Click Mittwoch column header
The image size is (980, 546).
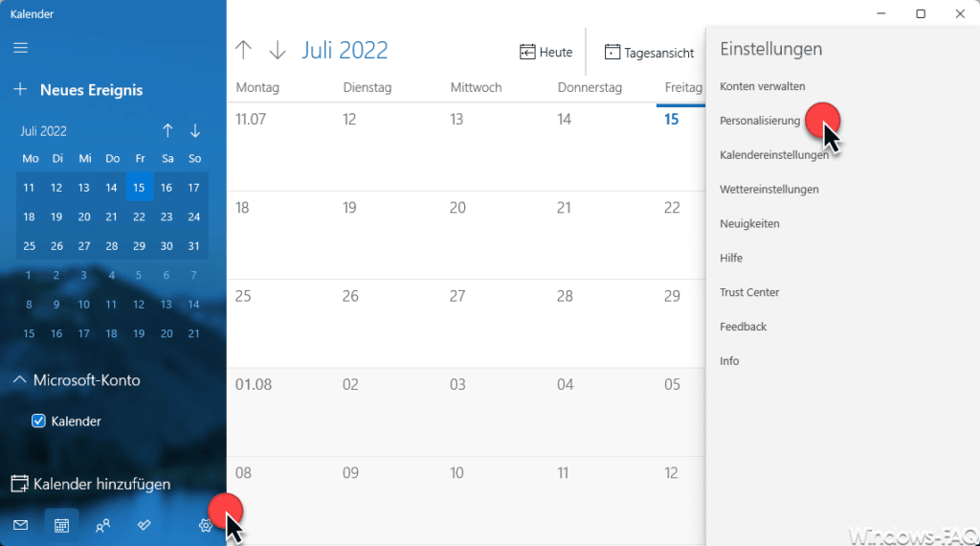click(476, 87)
